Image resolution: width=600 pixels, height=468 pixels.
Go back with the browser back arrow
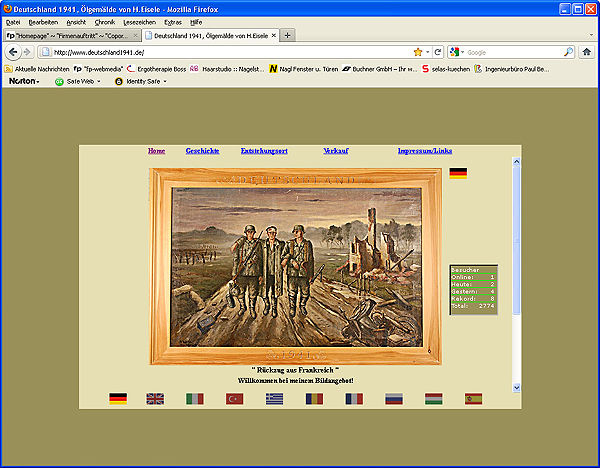click(12, 52)
